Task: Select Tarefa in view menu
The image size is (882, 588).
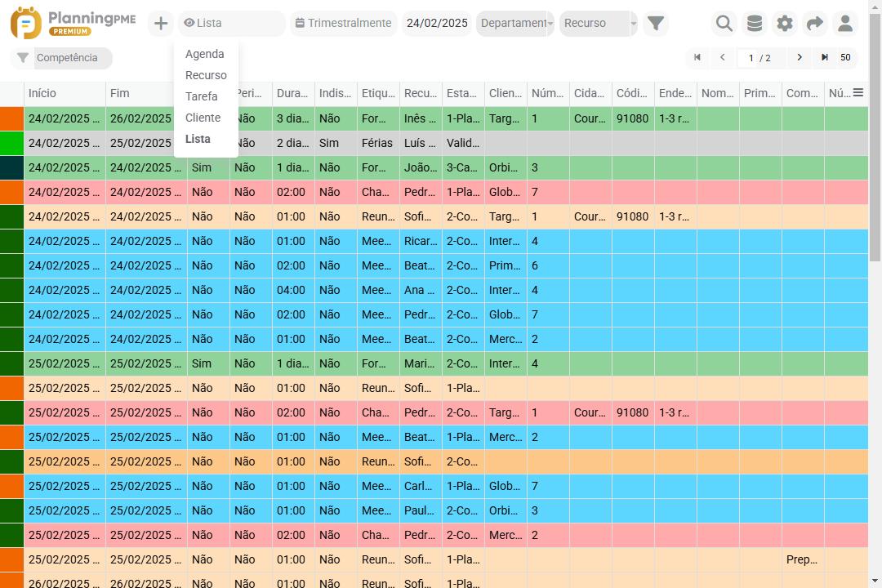Action: [202, 96]
